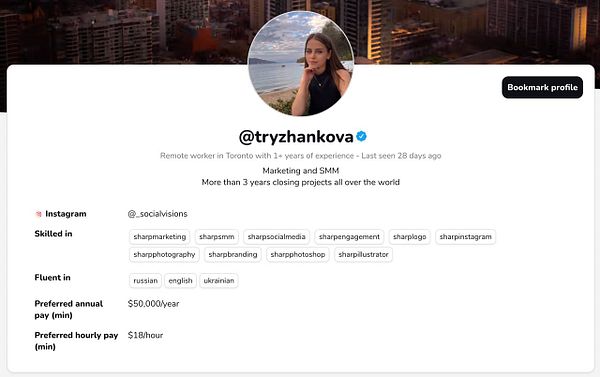Click the sharpengagement skill tag
The height and width of the screenshot is (377, 600).
coord(349,237)
